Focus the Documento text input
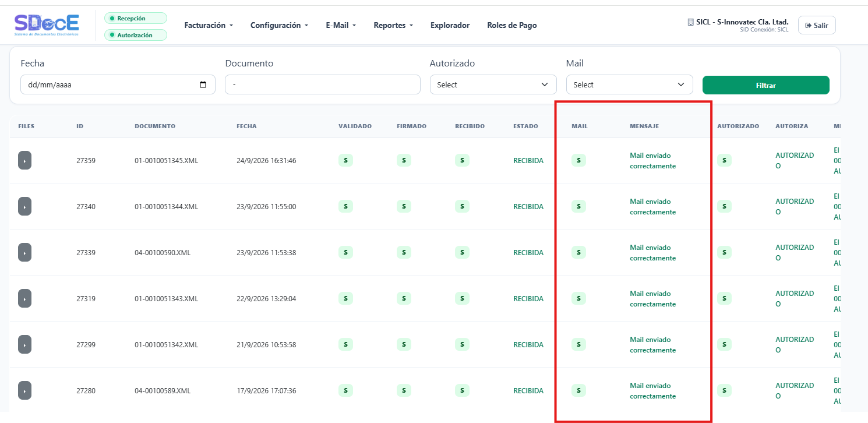Image resolution: width=868 pixels, height=423 pixels. (323, 84)
